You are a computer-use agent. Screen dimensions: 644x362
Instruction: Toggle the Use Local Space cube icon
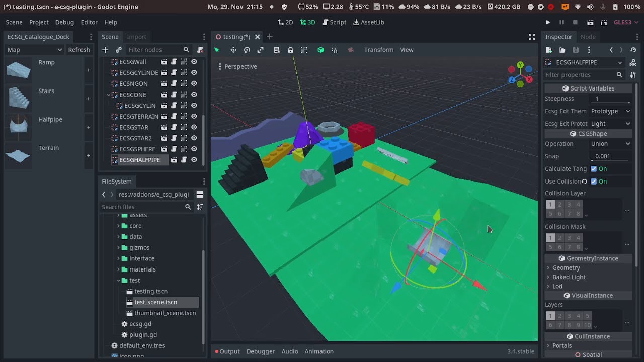click(x=320, y=50)
